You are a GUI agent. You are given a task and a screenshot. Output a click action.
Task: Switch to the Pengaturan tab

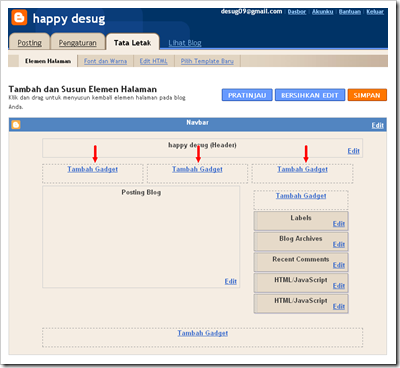click(x=77, y=43)
